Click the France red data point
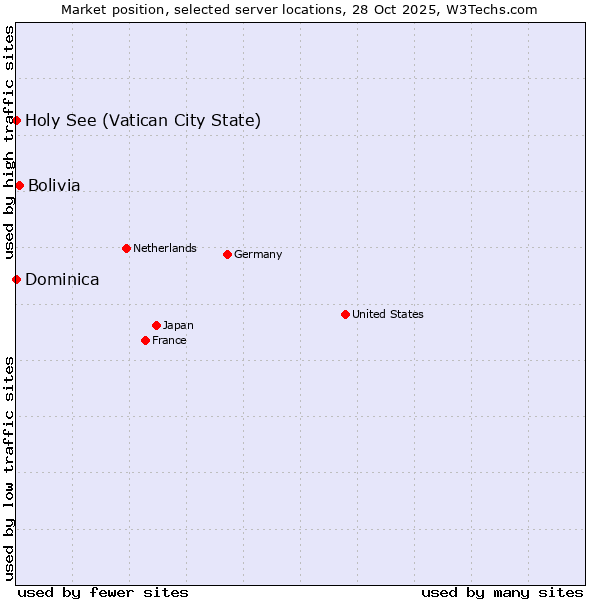Image resolution: width=600 pixels, height=600 pixels. 146,340
